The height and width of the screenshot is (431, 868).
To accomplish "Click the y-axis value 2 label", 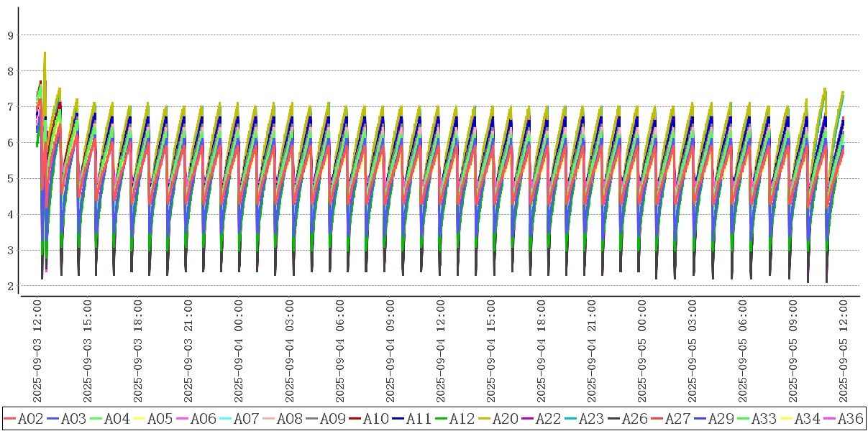I will [x=10, y=287].
